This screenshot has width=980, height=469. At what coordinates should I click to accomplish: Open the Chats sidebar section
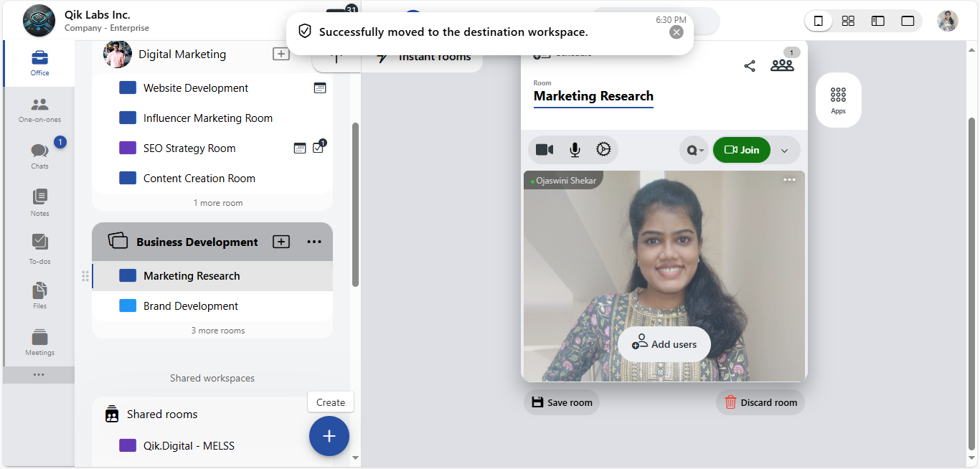[39, 155]
